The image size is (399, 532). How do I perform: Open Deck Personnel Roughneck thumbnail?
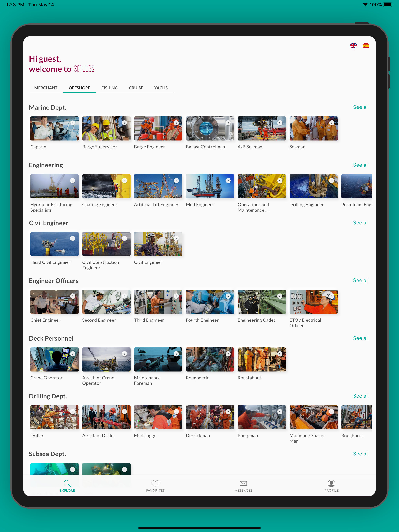click(210, 359)
